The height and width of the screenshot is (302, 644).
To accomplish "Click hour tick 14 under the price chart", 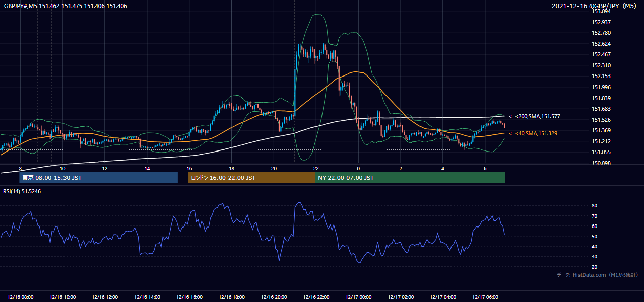I will point(147,168).
